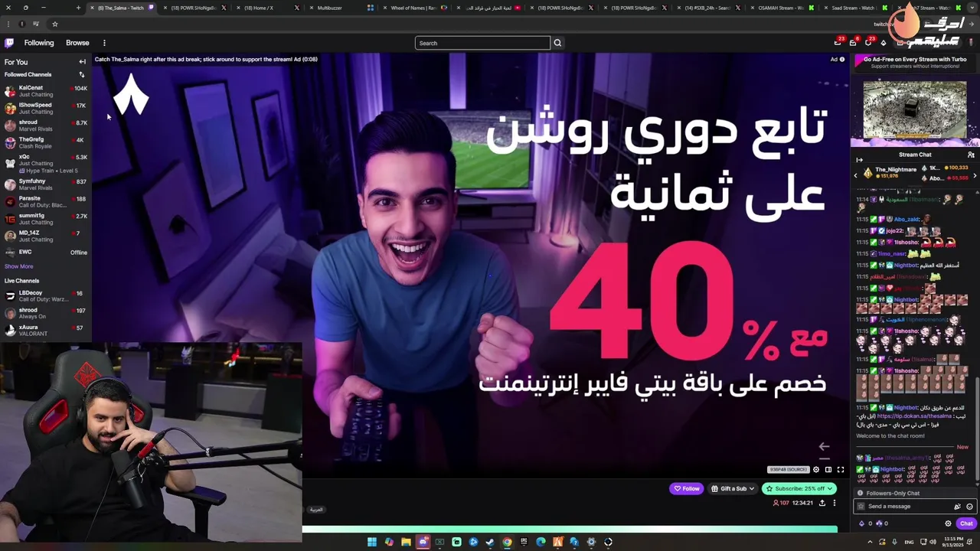The width and height of the screenshot is (980, 551).
Task: Toggle fullscreen on the player
Action: click(841, 469)
